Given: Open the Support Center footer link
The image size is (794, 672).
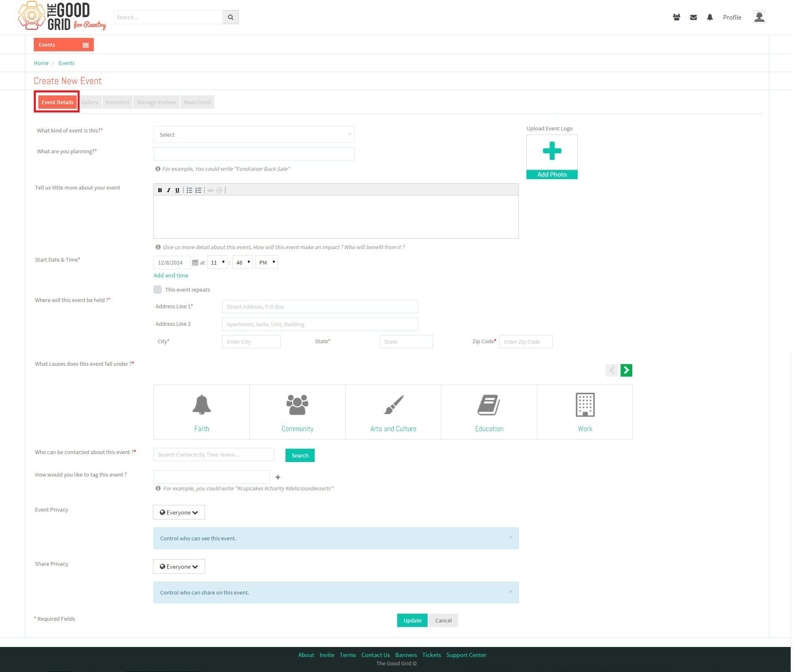Looking at the screenshot, I should pyautogui.click(x=466, y=655).
